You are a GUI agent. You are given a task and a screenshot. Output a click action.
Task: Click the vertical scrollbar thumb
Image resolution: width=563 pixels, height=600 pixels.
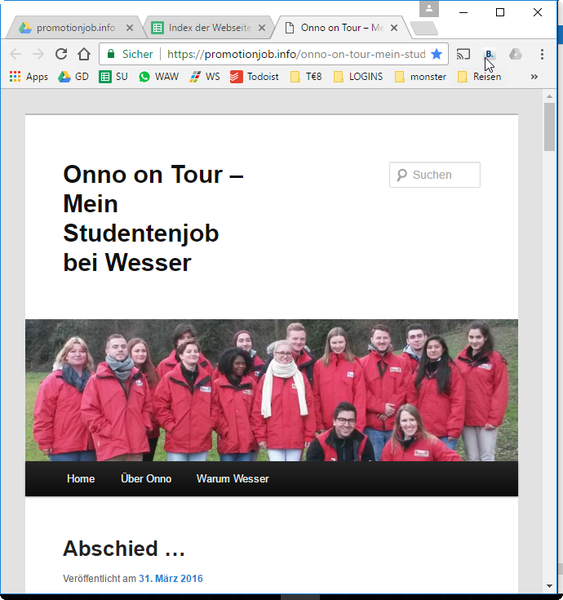(x=550, y=127)
